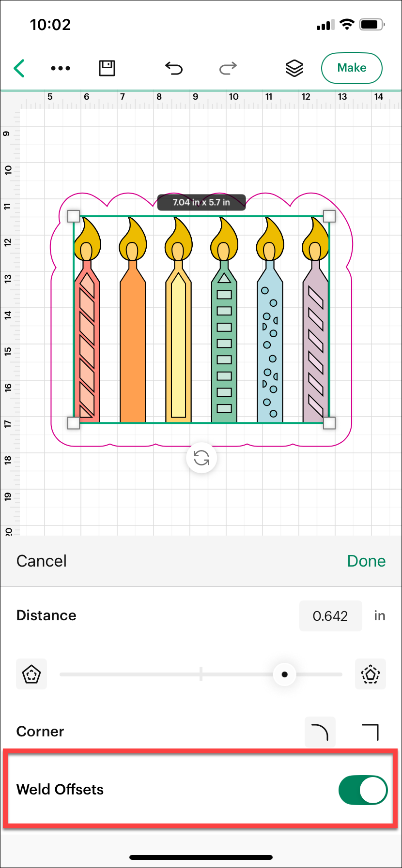This screenshot has height=868, width=402.
Task: Open the layers panel
Action: click(x=294, y=68)
